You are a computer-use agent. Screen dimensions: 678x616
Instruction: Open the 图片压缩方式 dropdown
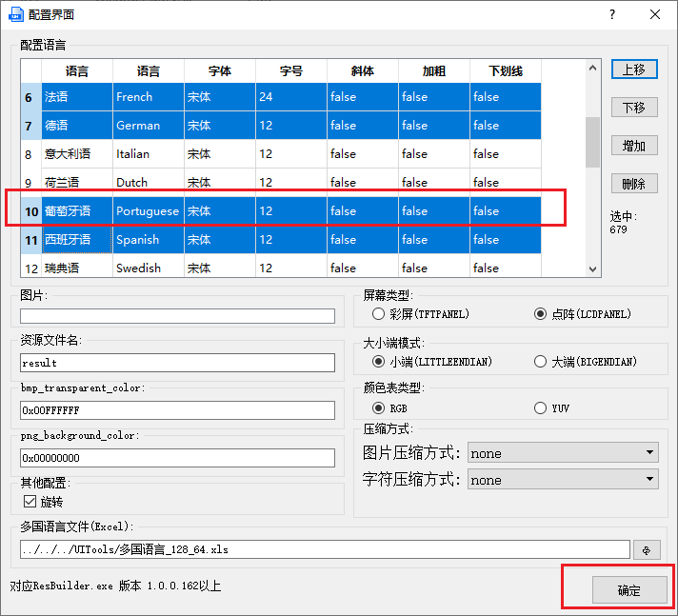point(563,452)
